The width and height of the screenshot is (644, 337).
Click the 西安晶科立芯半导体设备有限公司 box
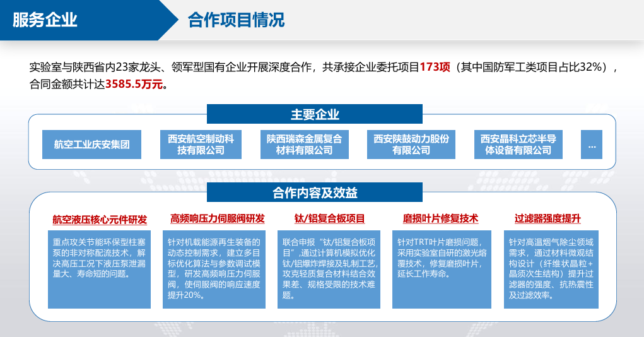pyautogui.click(x=518, y=145)
